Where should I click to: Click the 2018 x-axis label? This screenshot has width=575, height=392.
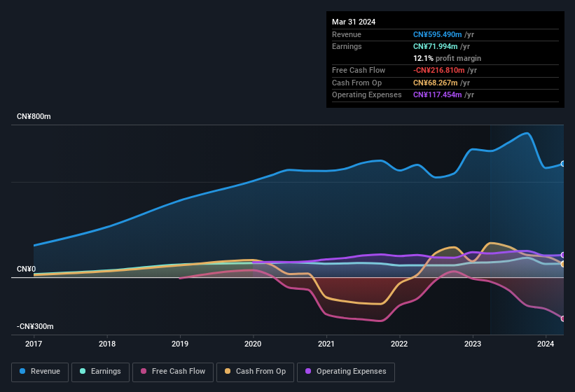106,344
